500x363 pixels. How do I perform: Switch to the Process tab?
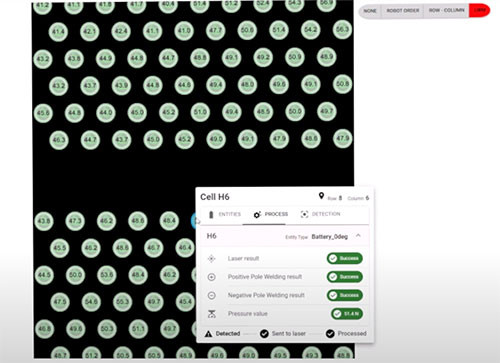coord(271,214)
